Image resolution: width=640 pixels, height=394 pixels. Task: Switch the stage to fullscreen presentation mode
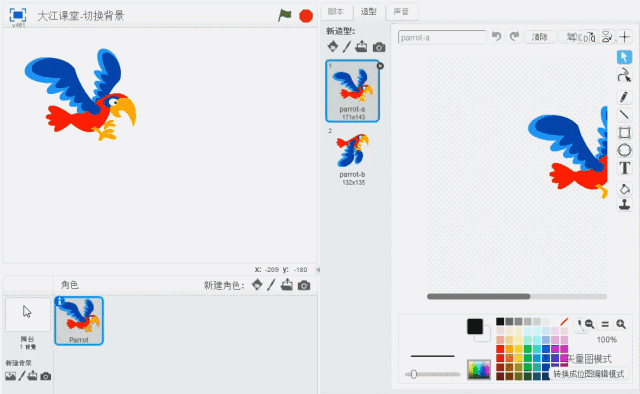pyautogui.click(x=18, y=15)
